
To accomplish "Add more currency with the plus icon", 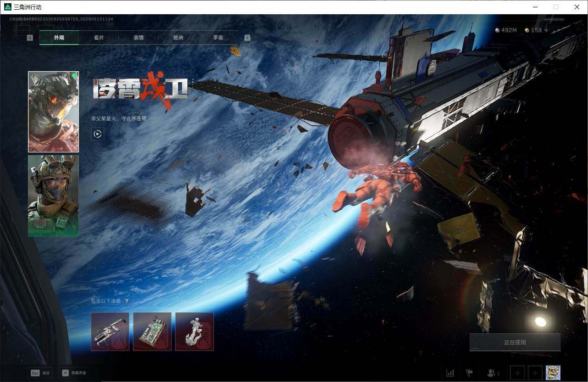I will pos(546,30).
